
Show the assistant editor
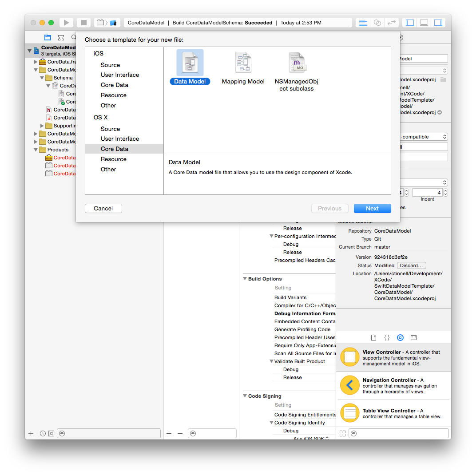pyautogui.click(x=377, y=23)
